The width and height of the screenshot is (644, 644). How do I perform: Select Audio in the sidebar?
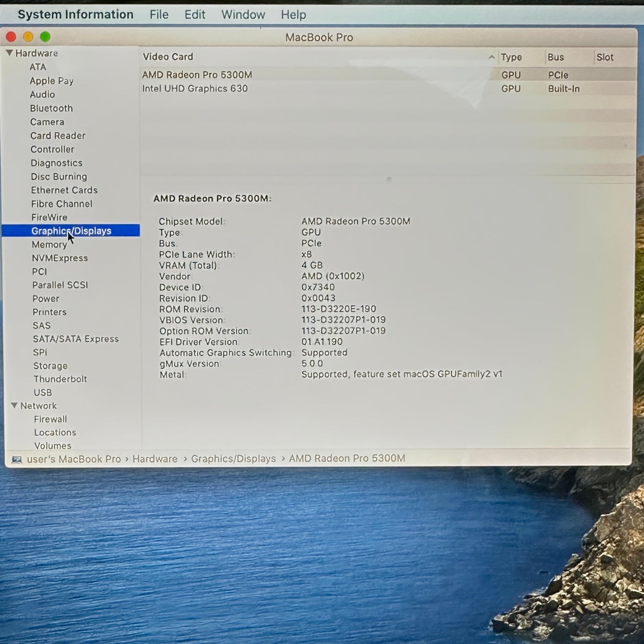[42, 94]
